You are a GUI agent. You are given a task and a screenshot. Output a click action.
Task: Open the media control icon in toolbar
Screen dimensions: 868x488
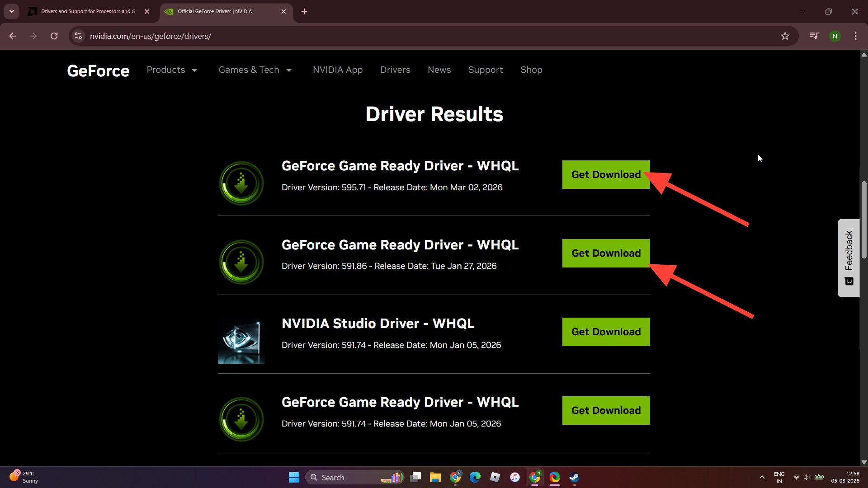click(x=814, y=36)
